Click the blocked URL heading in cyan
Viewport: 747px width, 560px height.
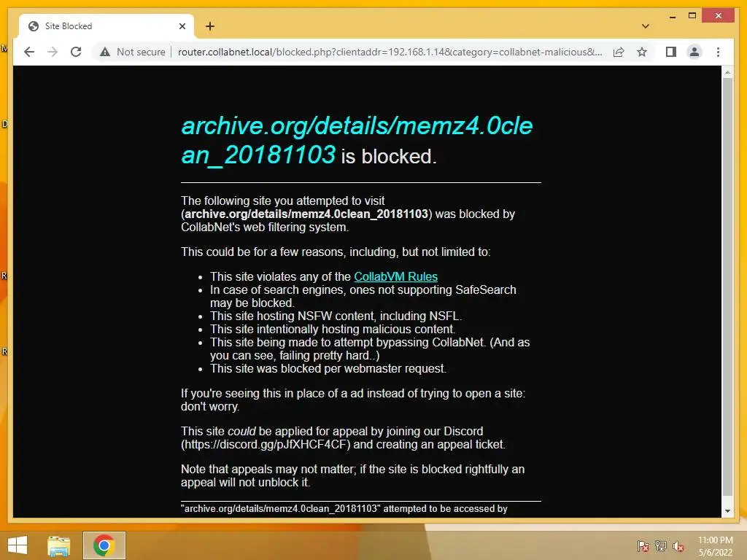[356, 140]
